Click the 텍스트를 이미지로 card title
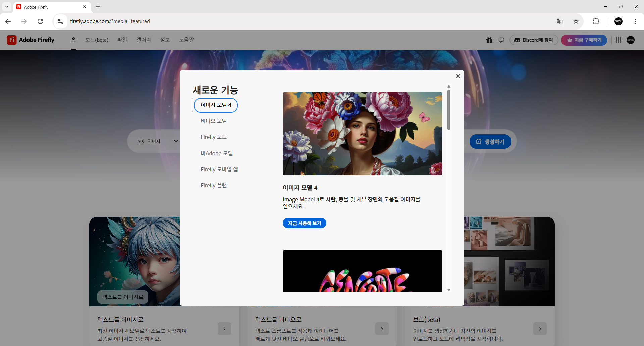This screenshot has height=346, width=644. point(120,320)
